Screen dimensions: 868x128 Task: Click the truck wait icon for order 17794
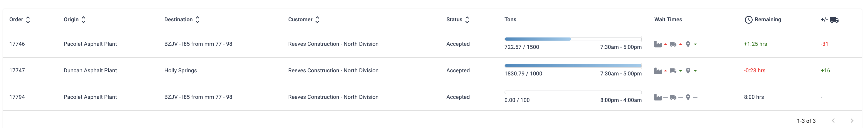coord(673,97)
